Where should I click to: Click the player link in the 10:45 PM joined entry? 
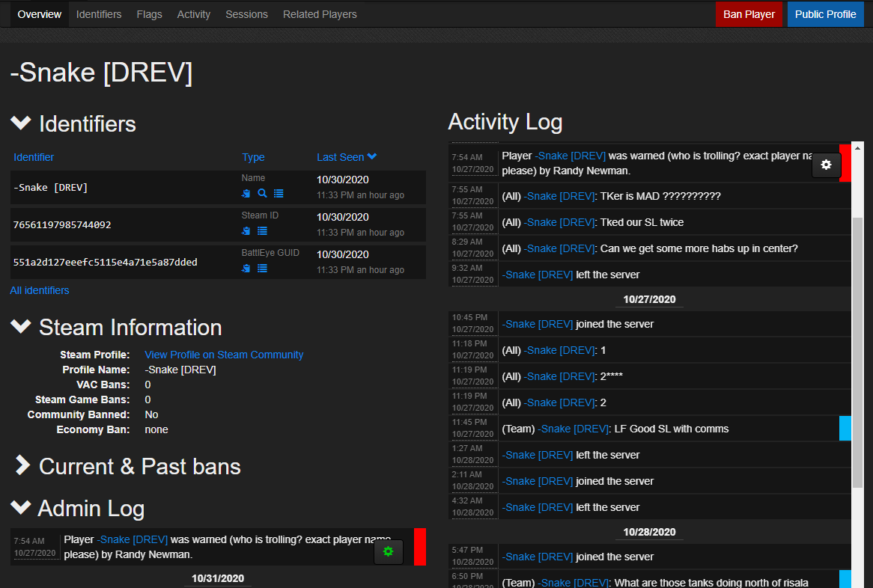tap(538, 325)
